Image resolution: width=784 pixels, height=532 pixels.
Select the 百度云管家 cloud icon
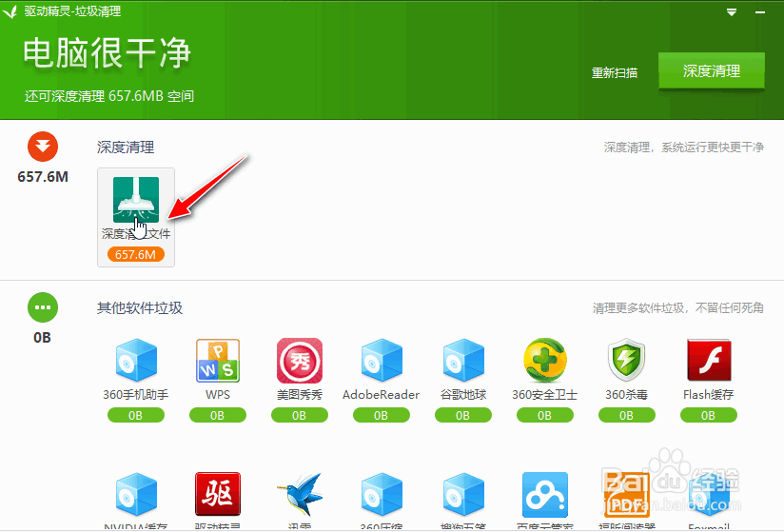tap(545, 495)
